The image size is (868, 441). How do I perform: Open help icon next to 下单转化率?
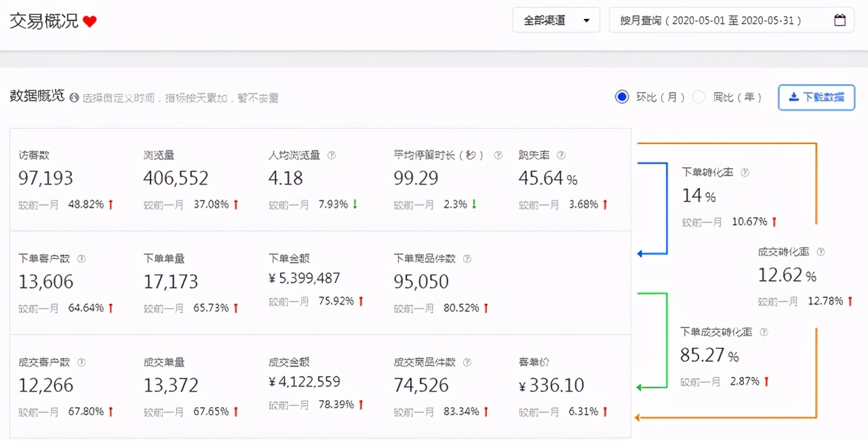[x=745, y=172]
